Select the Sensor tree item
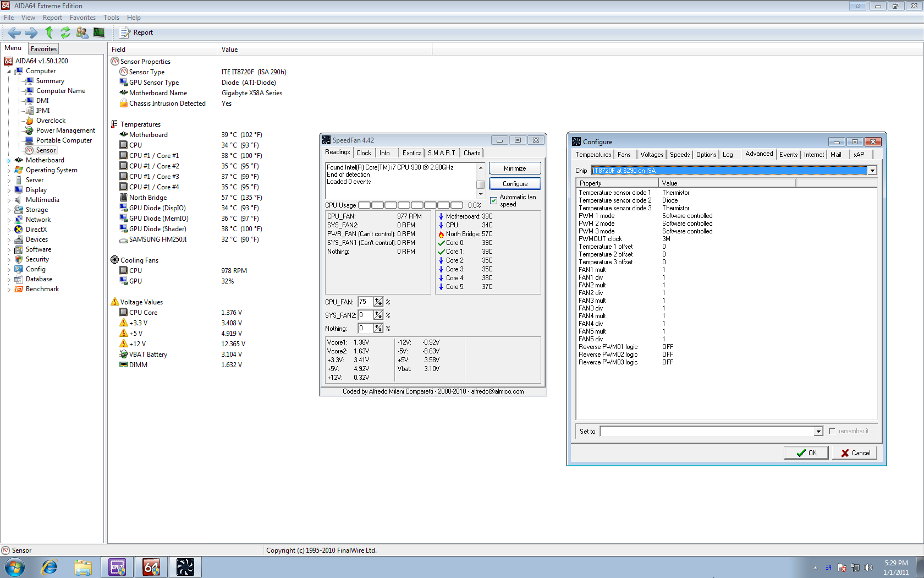This screenshot has width=924, height=578. (x=46, y=150)
